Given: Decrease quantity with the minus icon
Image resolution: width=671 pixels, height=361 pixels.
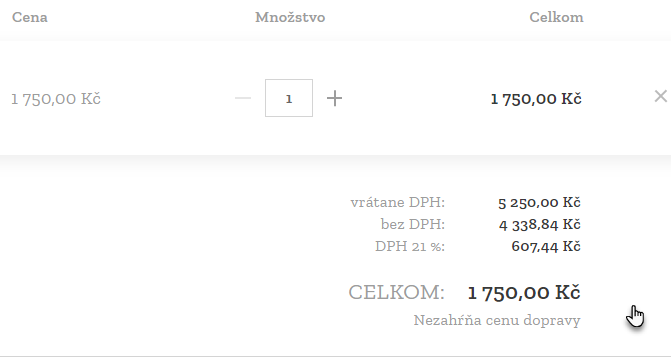Looking at the screenshot, I should tap(243, 98).
